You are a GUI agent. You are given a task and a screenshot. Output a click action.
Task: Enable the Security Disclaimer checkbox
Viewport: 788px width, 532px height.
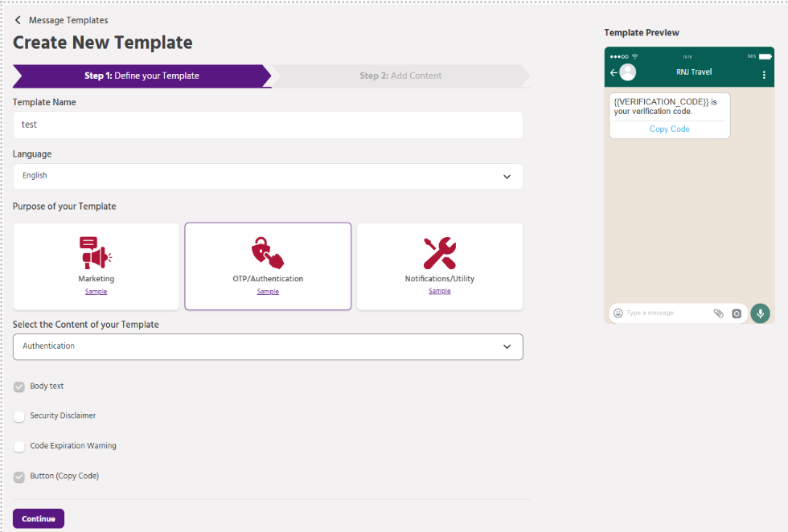pos(19,416)
